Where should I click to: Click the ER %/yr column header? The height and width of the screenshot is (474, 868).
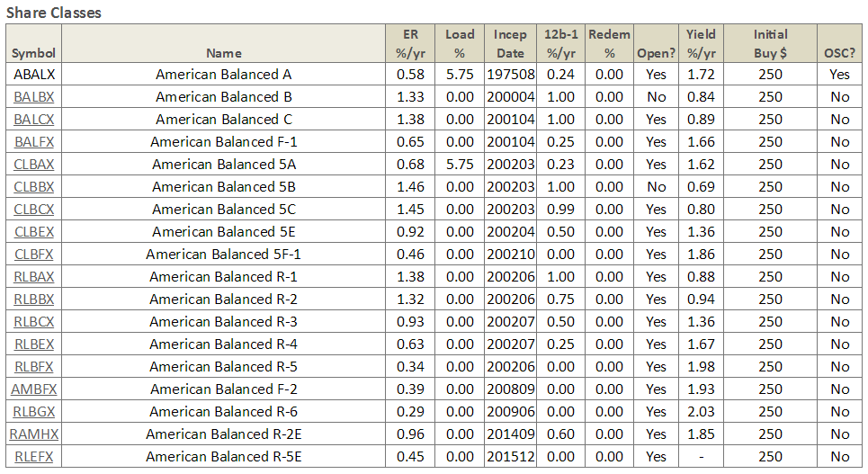pos(410,44)
